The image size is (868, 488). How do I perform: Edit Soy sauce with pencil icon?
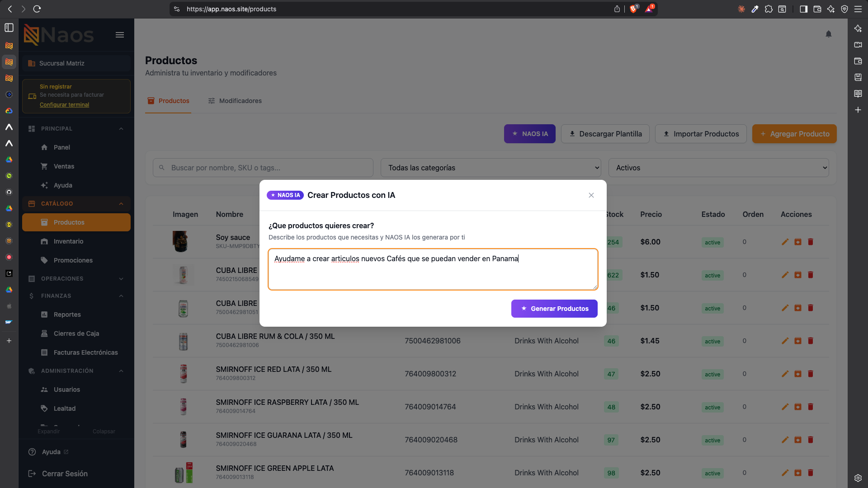(x=785, y=242)
